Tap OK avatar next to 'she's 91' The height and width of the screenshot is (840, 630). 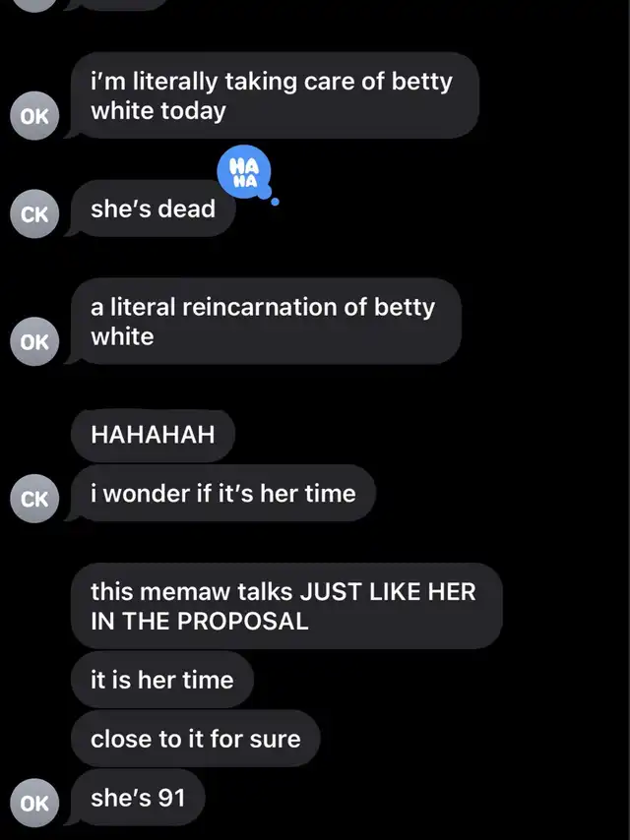click(34, 803)
